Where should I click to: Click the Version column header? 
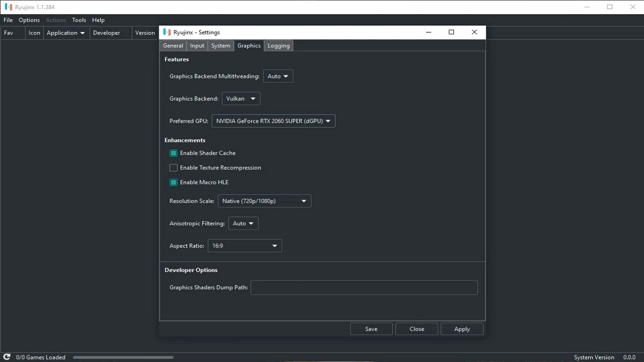145,33
